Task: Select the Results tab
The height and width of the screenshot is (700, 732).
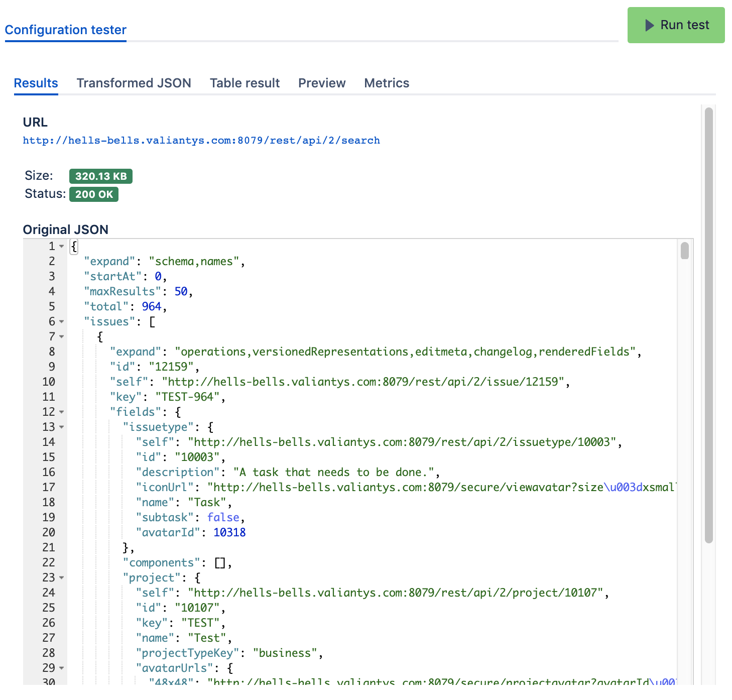Action: pos(36,83)
